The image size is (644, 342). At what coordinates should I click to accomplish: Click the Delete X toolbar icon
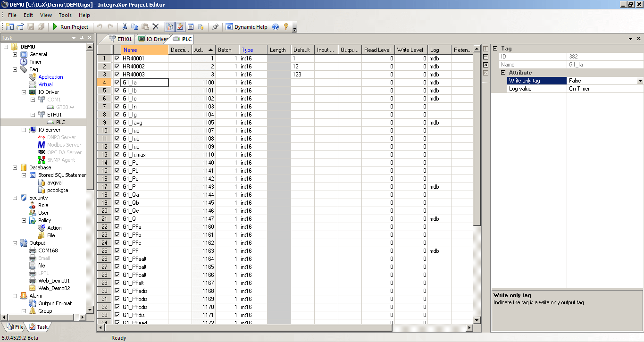[156, 27]
